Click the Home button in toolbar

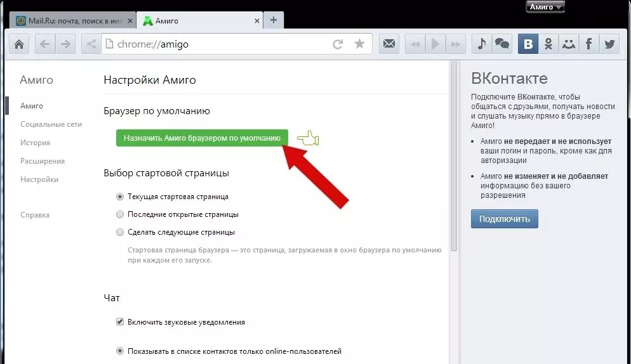pos(20,44)
